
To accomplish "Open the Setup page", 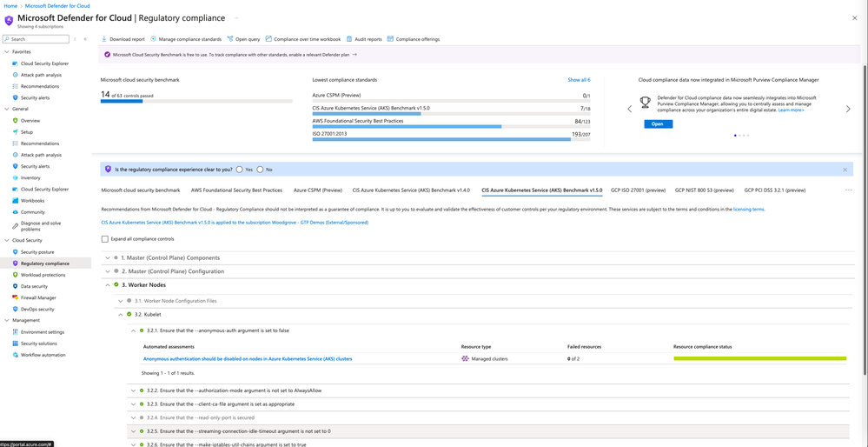I will point(27,132).
